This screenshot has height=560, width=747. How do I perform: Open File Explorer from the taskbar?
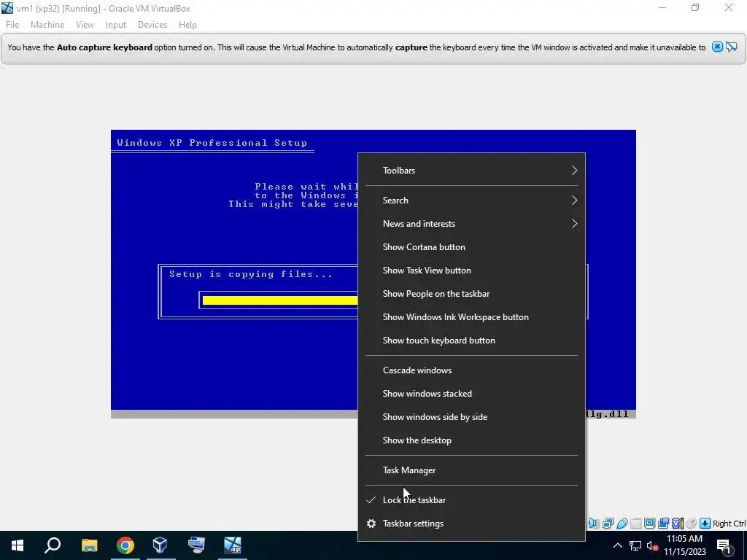coord(89,545)
